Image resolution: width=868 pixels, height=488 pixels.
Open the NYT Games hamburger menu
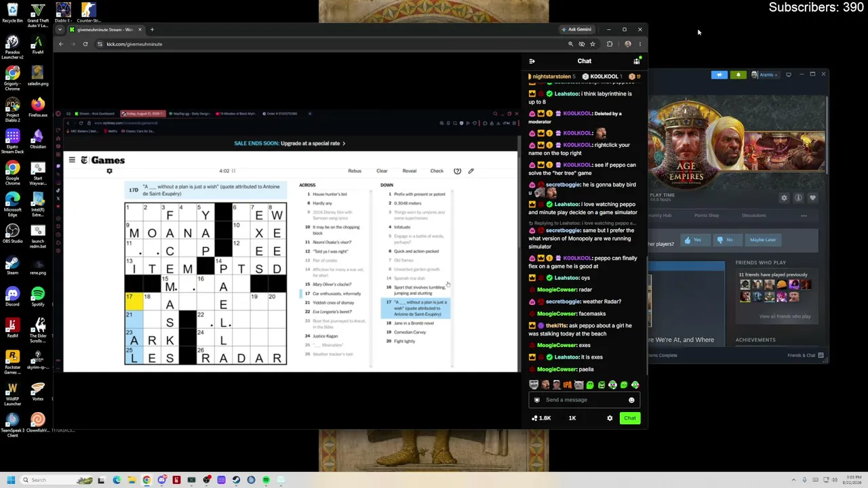click(72, 160)
